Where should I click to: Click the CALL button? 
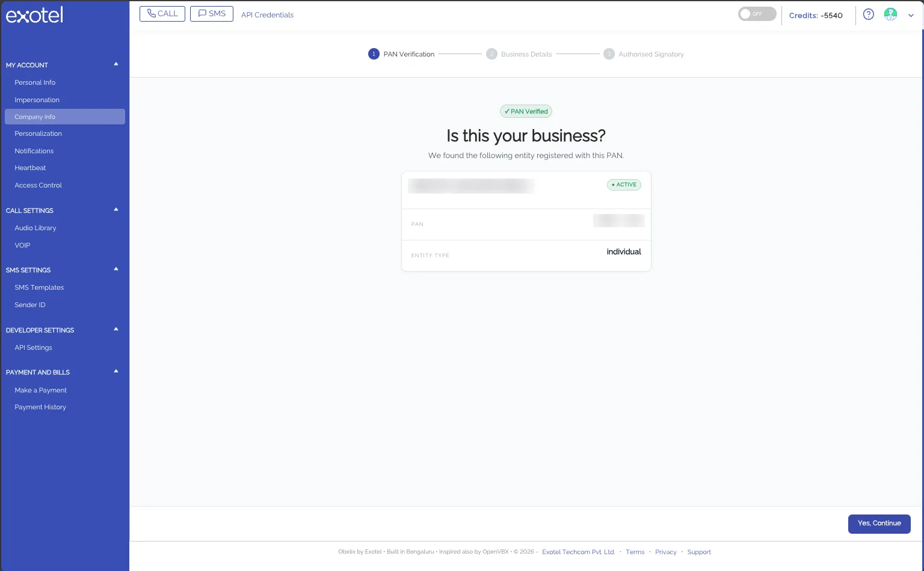(x=162, y=14)
